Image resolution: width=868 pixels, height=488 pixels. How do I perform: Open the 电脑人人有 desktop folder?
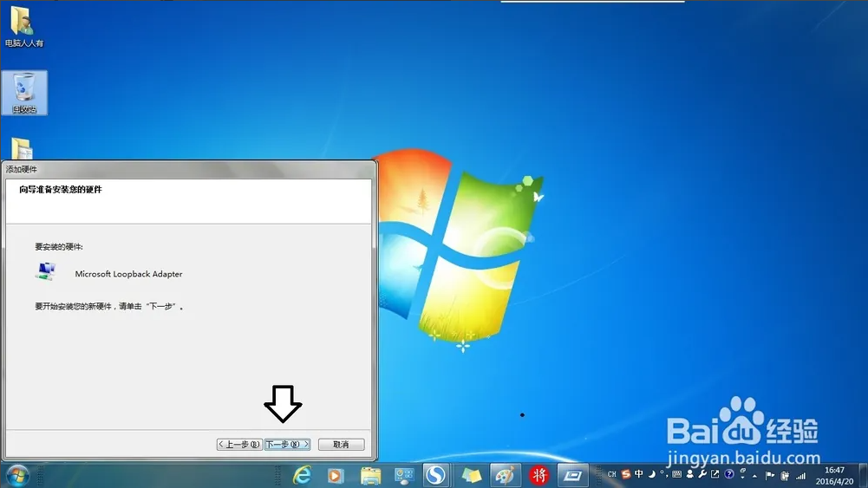(x=23, y=24)
